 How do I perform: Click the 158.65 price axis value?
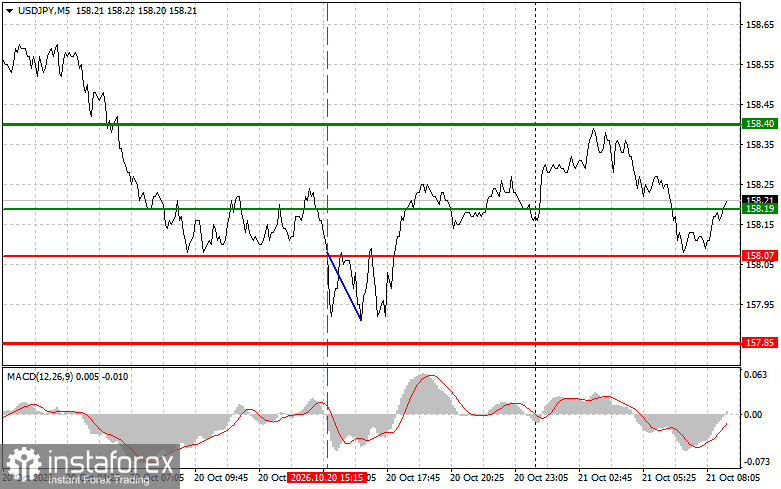pos(760,24)
